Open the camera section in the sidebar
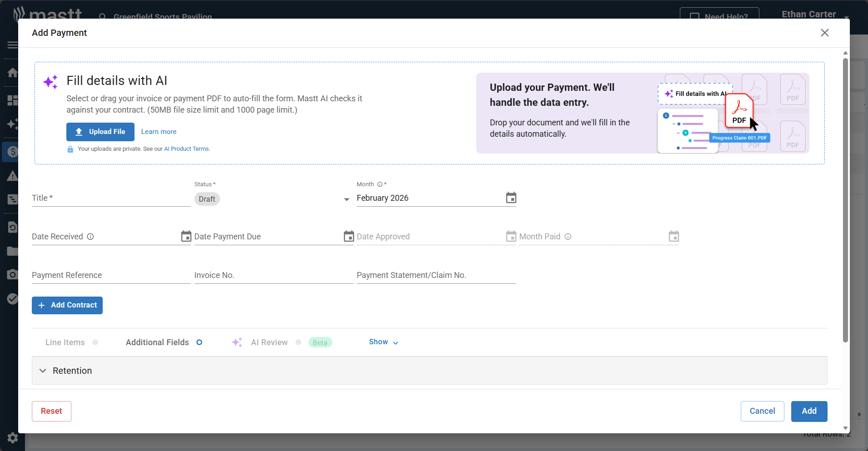The image size is (868, 451). (x=13, y=274)
